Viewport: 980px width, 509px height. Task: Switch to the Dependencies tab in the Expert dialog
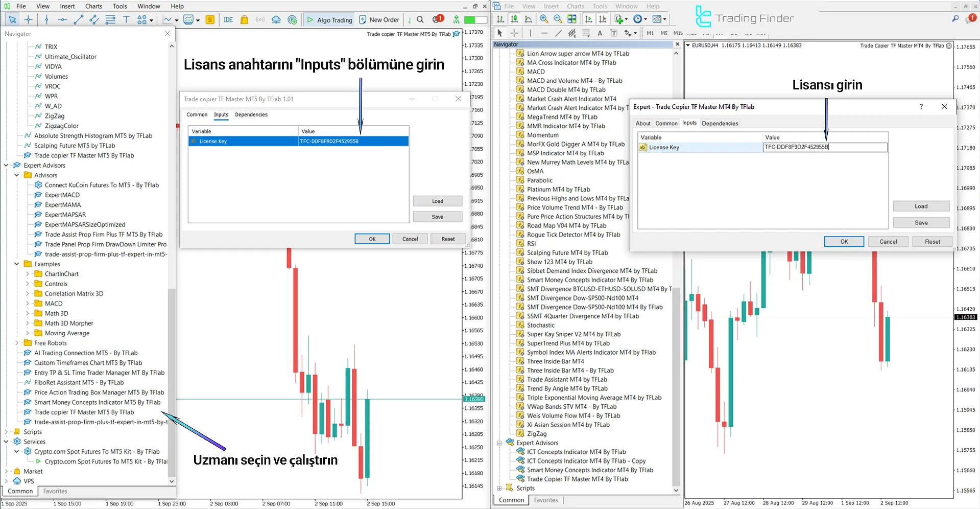(720, 123)
